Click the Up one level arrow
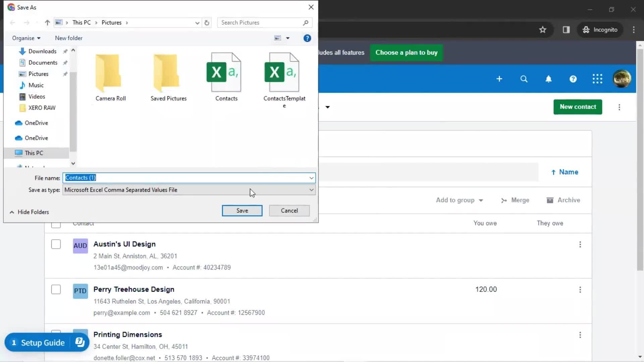The width and height of the screenshot is (644, 362). click(47, 22)
